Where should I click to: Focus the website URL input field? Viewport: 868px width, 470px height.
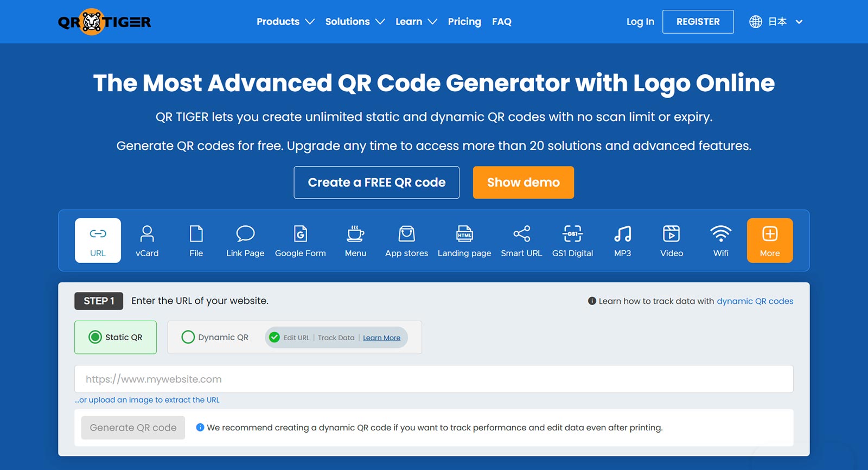click(434, 379)
